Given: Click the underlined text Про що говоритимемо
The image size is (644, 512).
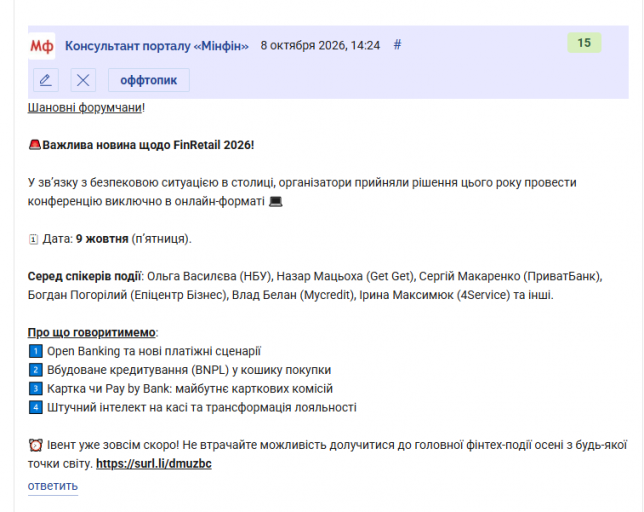Looking at the screenshot, I should click(x=92, y=333).
